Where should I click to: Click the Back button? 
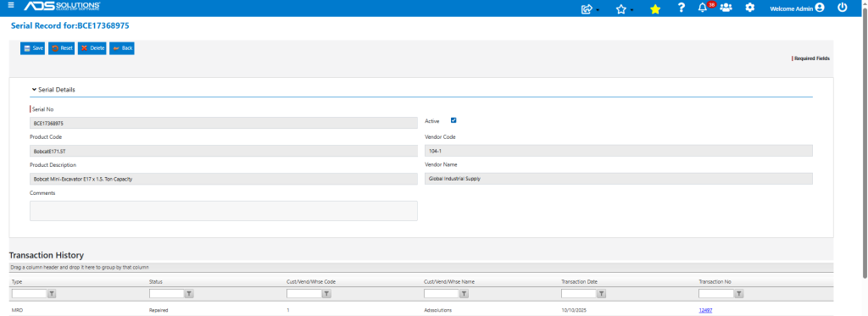tap(122, 48)
